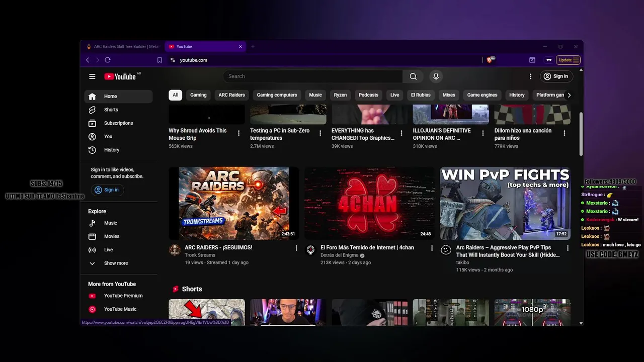Open options for Dillom hizo una canción video

tap(565, 133)
